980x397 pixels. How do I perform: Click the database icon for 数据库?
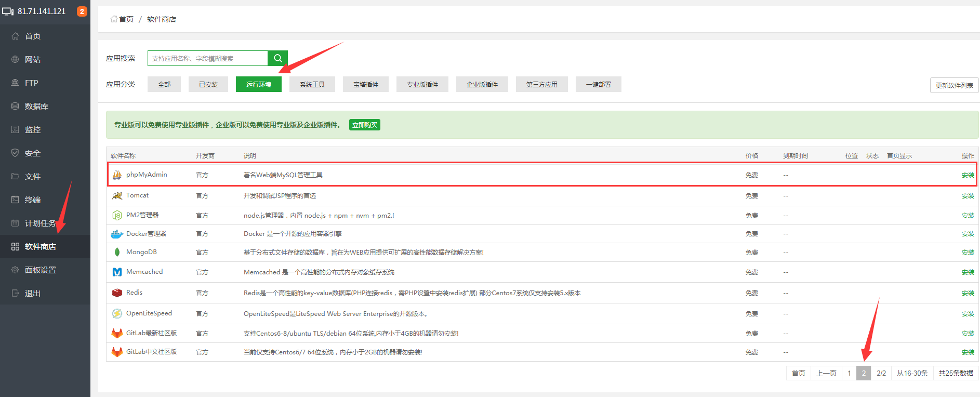tap(15, 106)
